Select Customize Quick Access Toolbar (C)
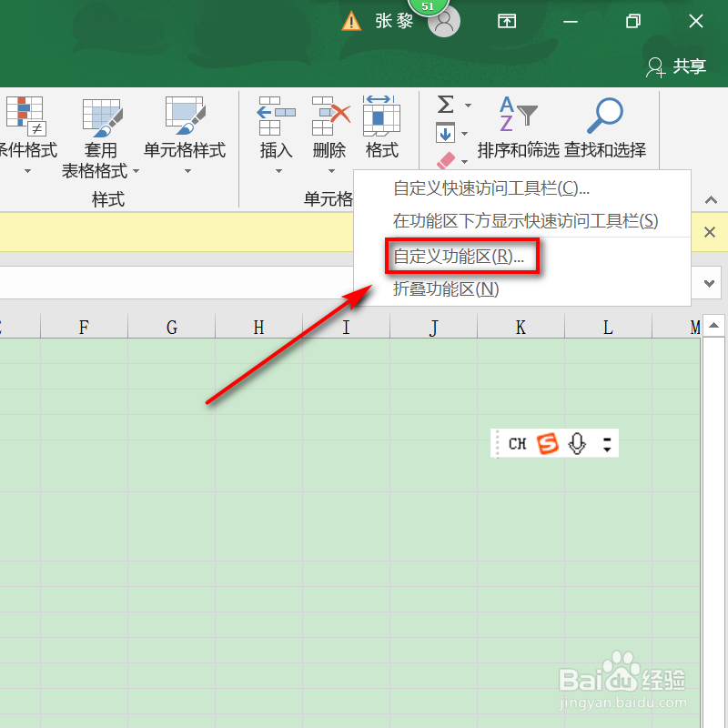 tap(522, 188)
